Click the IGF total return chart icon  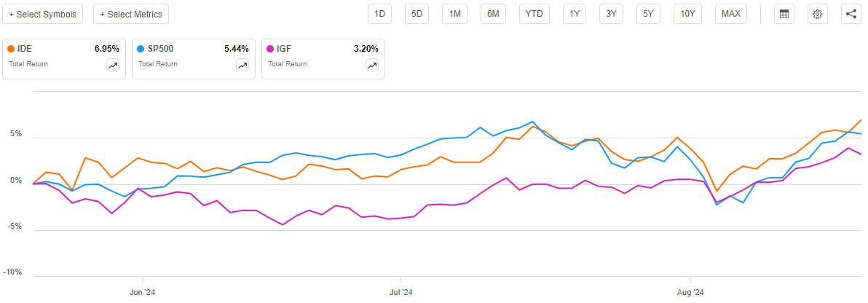point(371,65)
